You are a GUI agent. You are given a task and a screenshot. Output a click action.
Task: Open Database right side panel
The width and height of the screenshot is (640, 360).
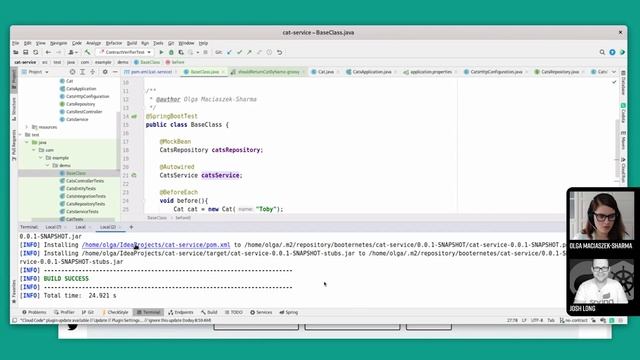coord(623,83)
